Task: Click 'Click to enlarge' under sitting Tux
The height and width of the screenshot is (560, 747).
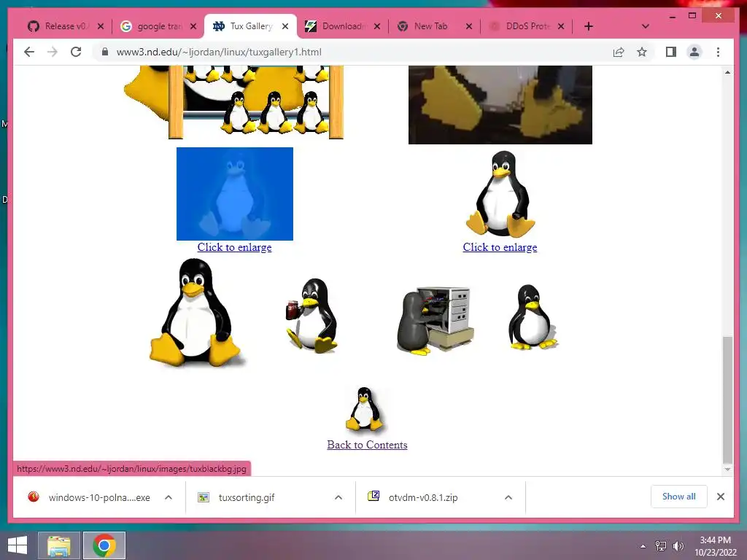Action: click(500, 247)
